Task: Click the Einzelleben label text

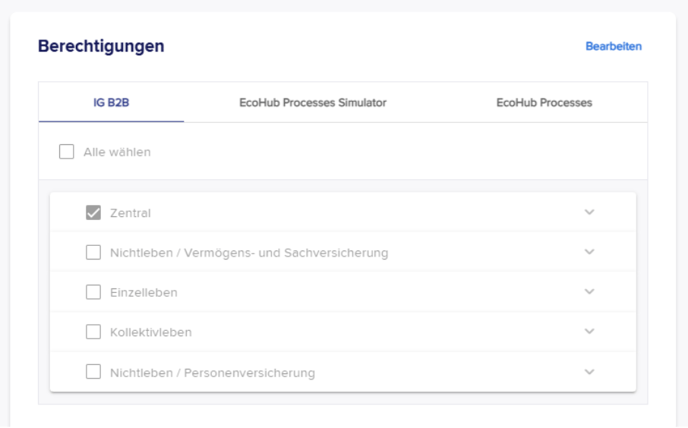Action: pyautogui.click(x=143, y=292)
